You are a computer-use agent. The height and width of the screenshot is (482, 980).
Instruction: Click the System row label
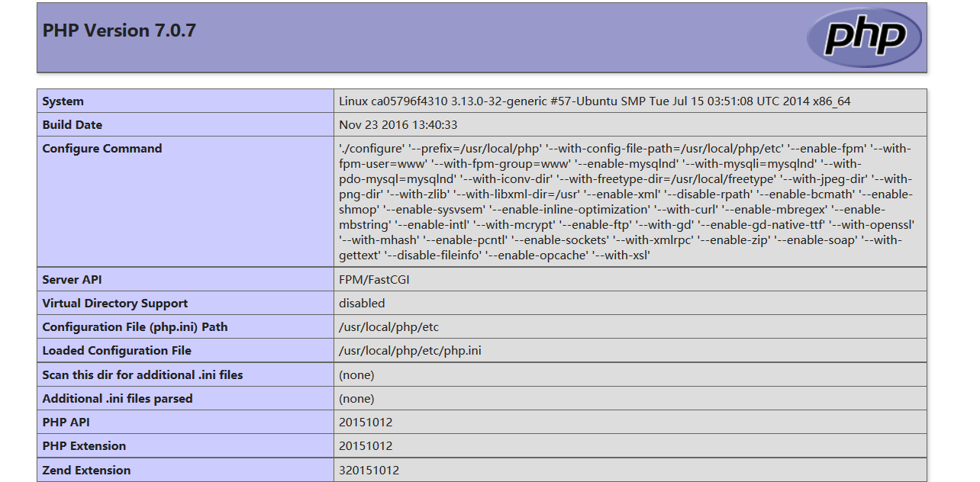pos(63,101)
